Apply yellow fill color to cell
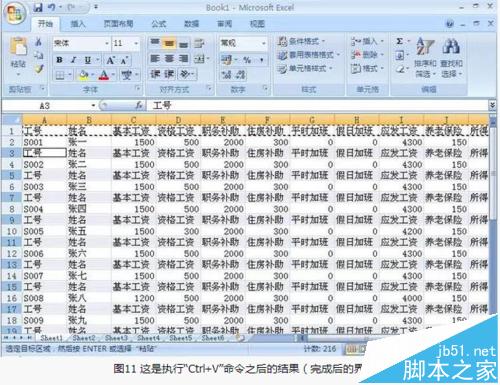This screenshot has height=385, width=500. click(83, 75)
